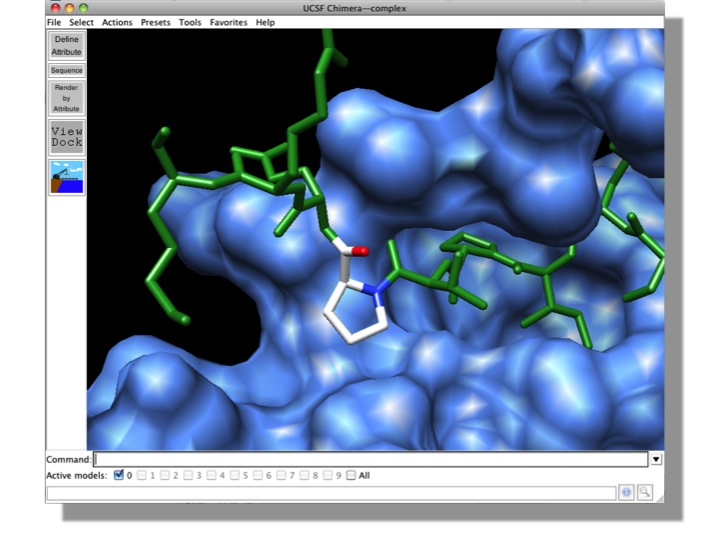720x540 pixels.
Task: Open the Favorites menu
Action: tap(229, 22)
